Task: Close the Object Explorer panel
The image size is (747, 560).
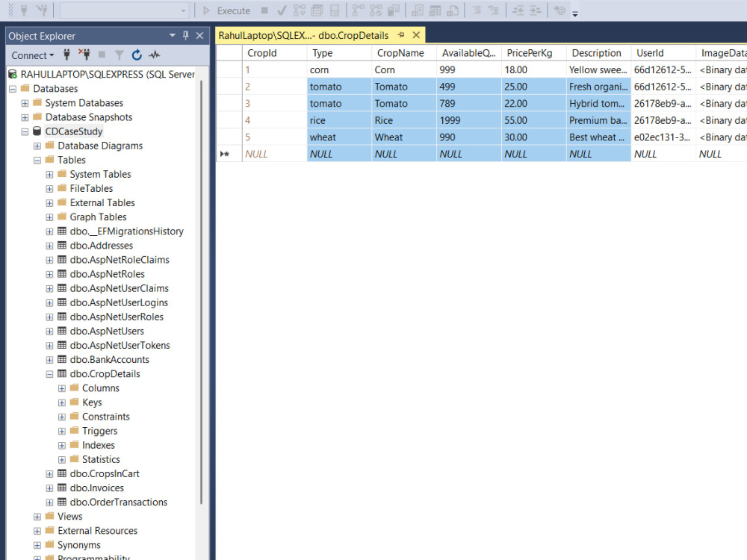Action: click(199, 36)
